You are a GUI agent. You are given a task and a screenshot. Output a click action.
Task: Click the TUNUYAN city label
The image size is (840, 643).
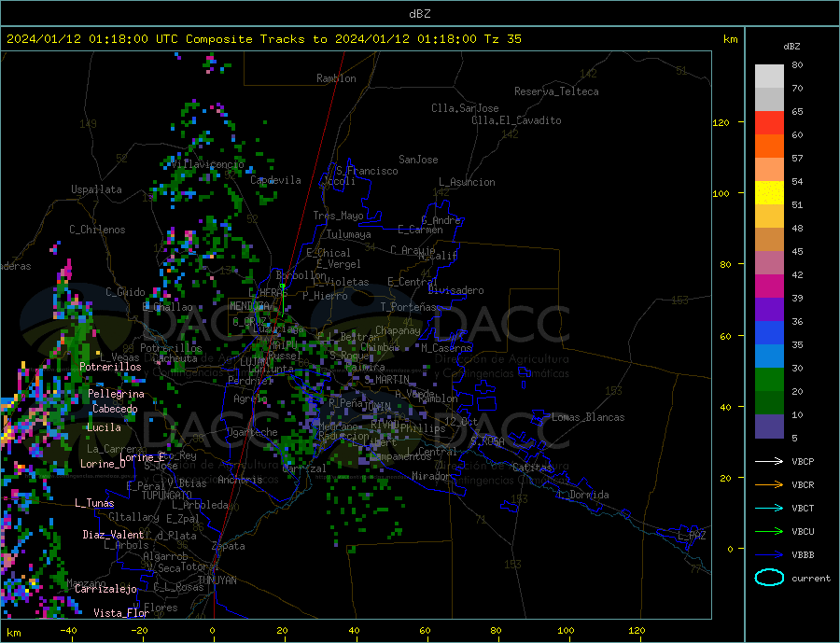click(x=217, y=580)
